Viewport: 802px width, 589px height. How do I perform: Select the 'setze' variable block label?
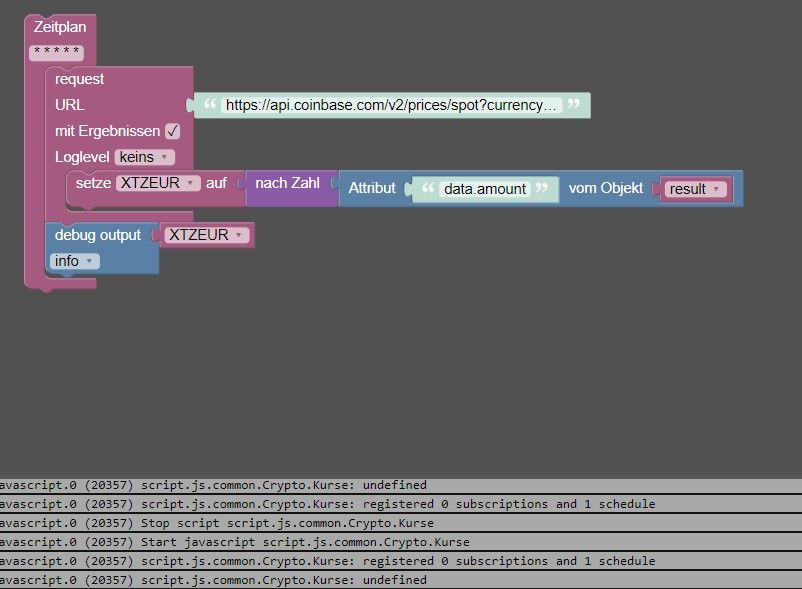(x=93, y=183)
